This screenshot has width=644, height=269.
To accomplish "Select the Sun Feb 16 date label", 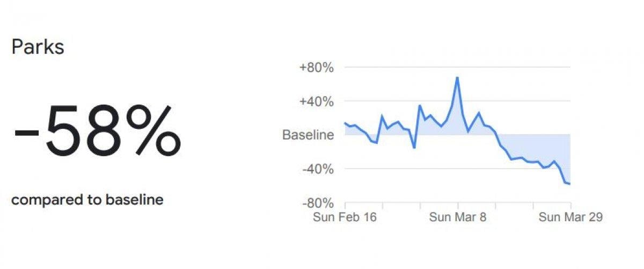I will coord(345,217).
